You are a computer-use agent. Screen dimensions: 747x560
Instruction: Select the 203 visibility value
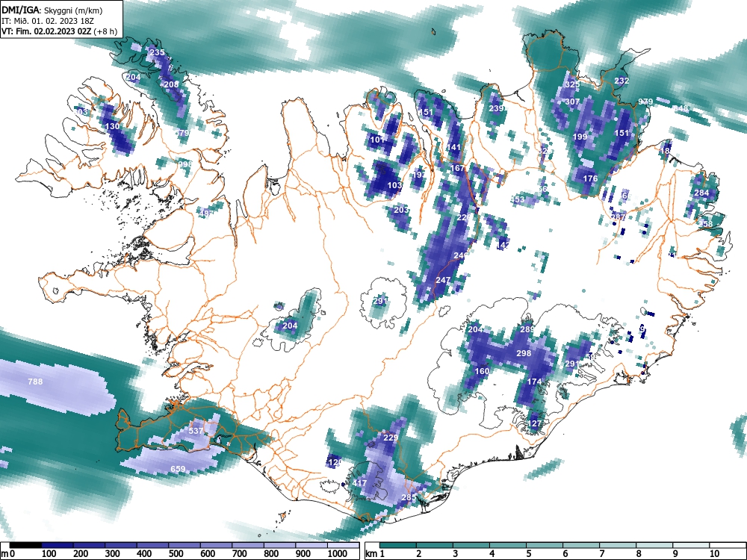click(x=401, y=210)
